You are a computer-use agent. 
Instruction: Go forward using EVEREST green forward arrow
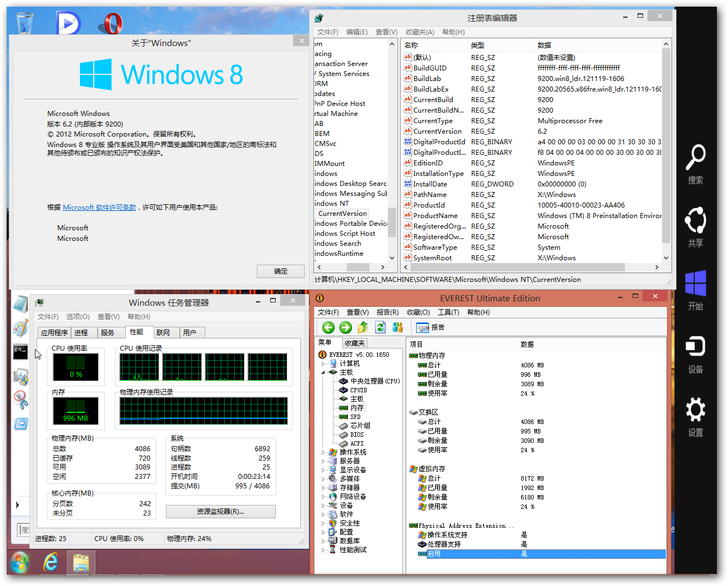(x=346, y=327)
